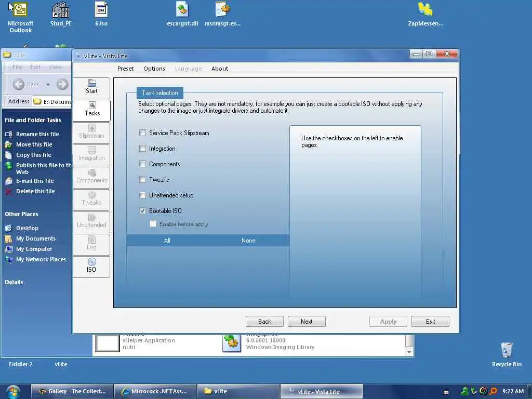Viewport: 532px width, 399px height.
Task: Open the Options menu
Action: click(x=154, y=69)
